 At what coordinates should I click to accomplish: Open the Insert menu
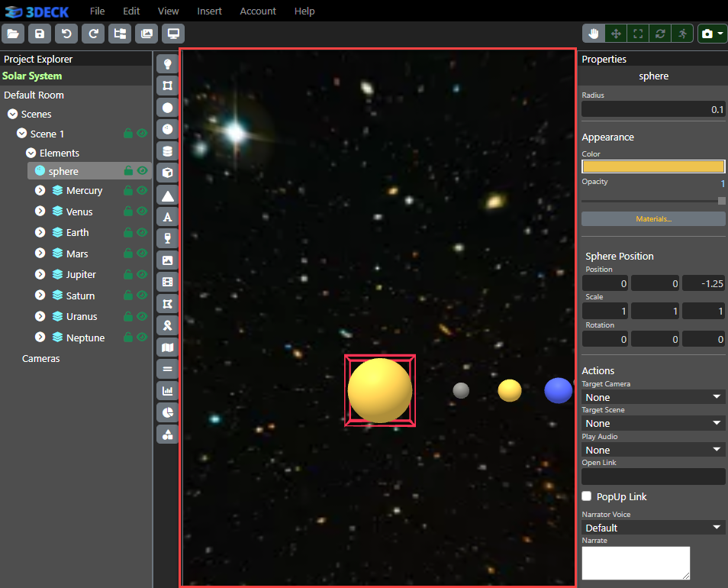209,11
